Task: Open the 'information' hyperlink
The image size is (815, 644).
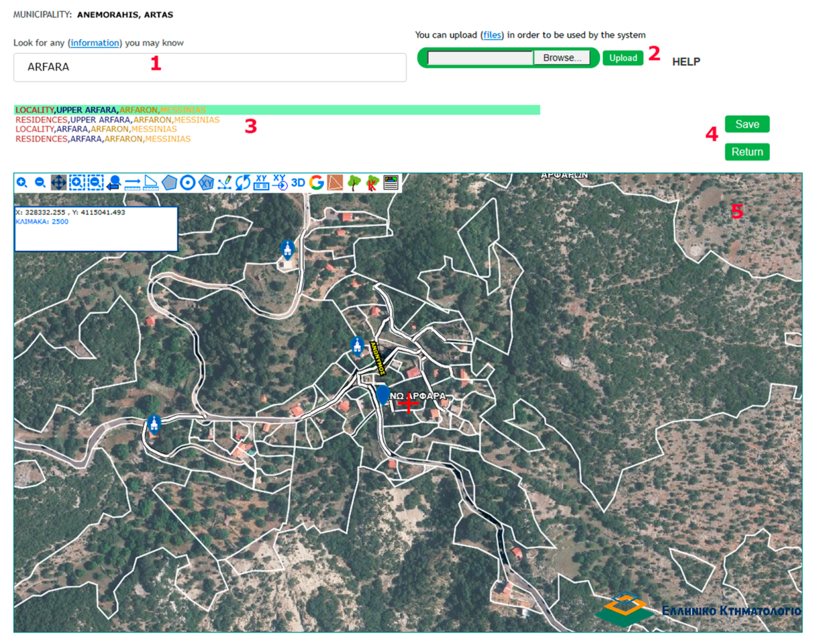Action: [95, 43]
